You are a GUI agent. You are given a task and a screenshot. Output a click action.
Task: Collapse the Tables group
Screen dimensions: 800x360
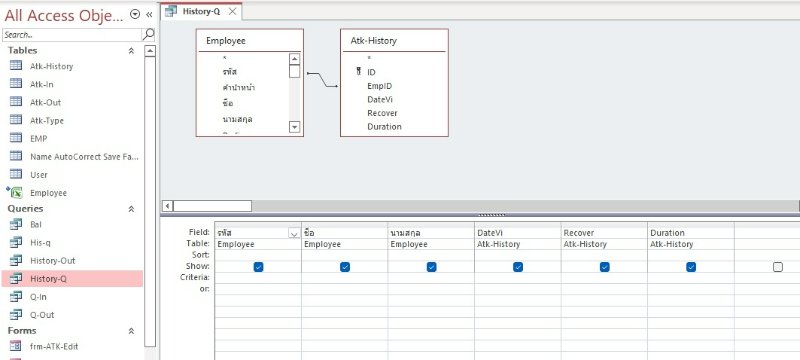pyautogui.click(x=131, y=50)
